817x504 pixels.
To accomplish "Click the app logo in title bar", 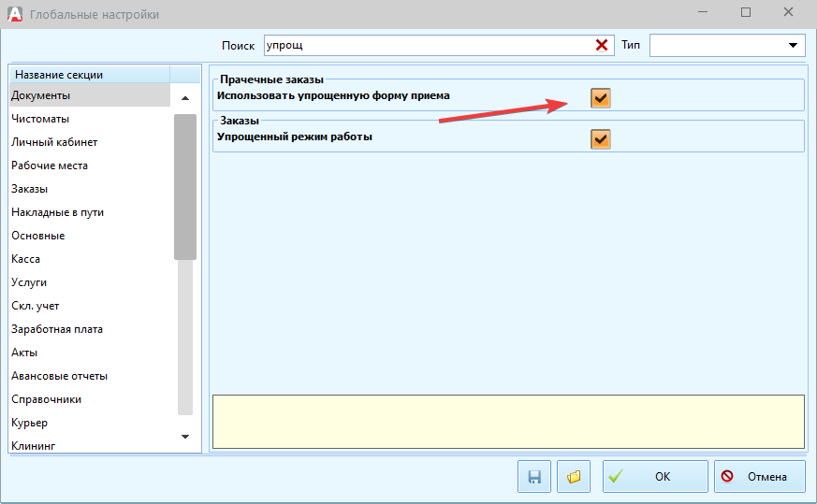I will click(14, 14).
